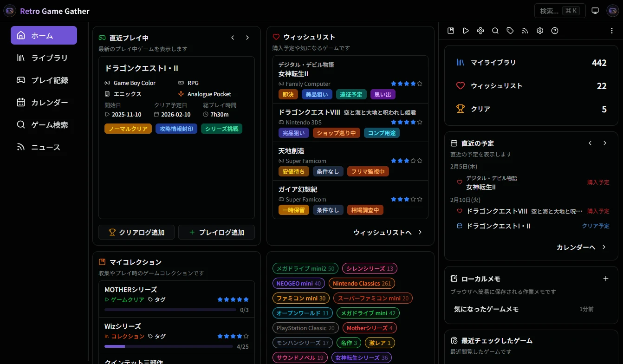Open ライブラリ from the sidebar
The image size is (623, 364).
tap(44, 58)
